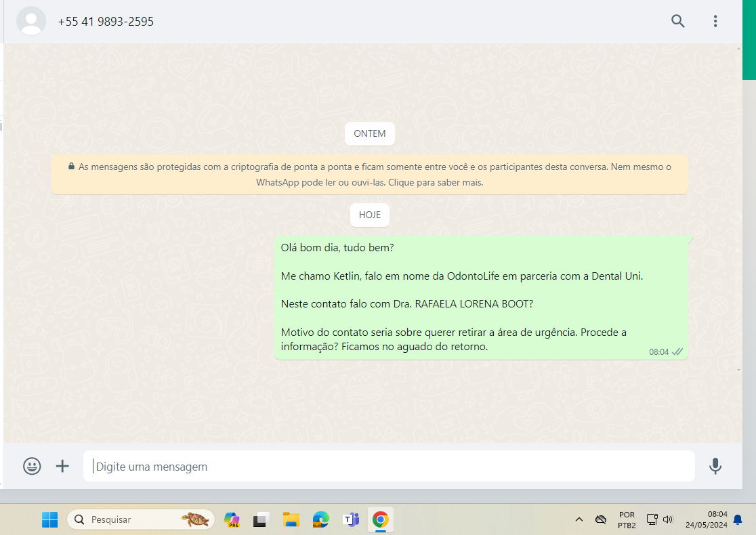Click the ONTEM date chip

(369, 133)
